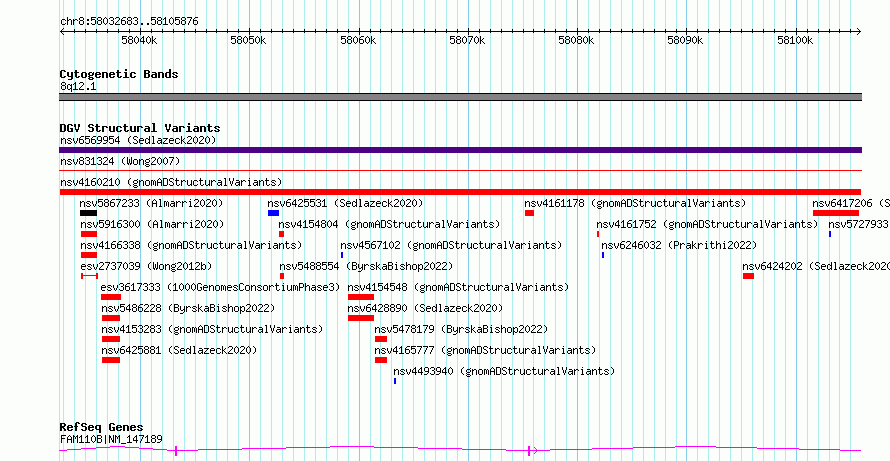Click the 58040k ruler position label

click(x=140, y=41)
